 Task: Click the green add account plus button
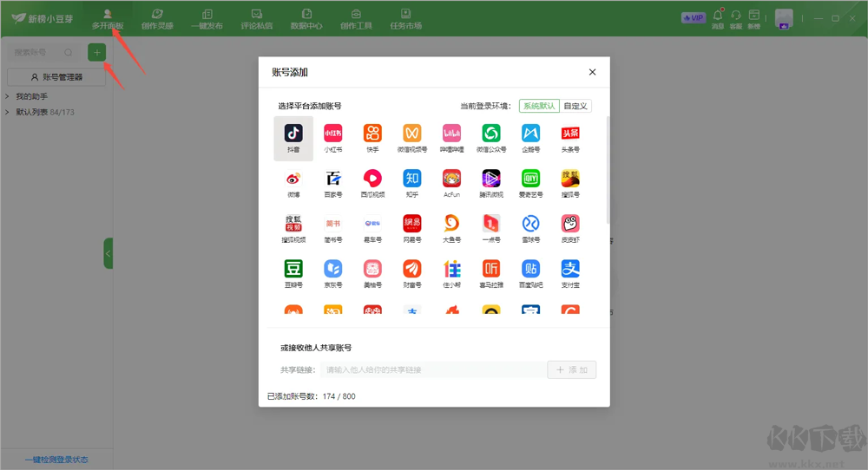[97, 53]
